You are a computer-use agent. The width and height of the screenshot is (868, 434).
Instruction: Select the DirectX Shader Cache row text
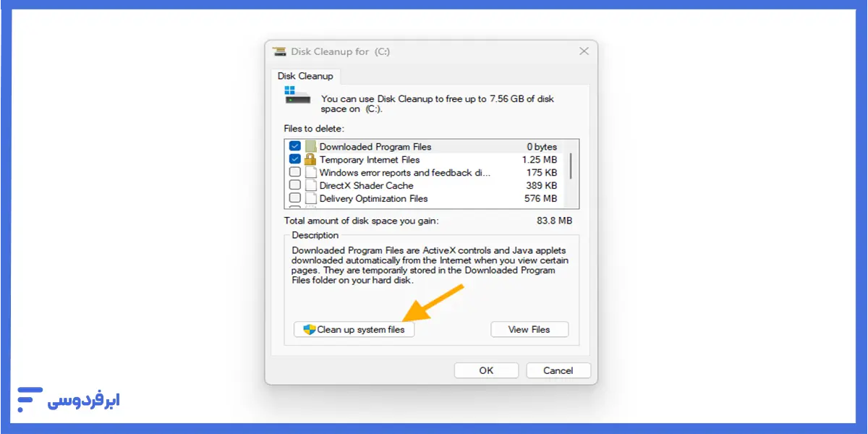point(367,185)
